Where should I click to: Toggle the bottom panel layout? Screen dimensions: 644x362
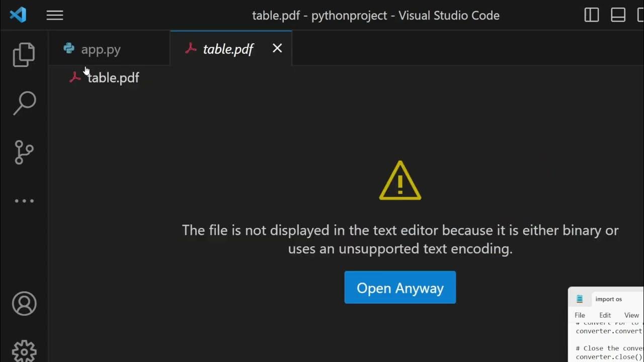618,15
